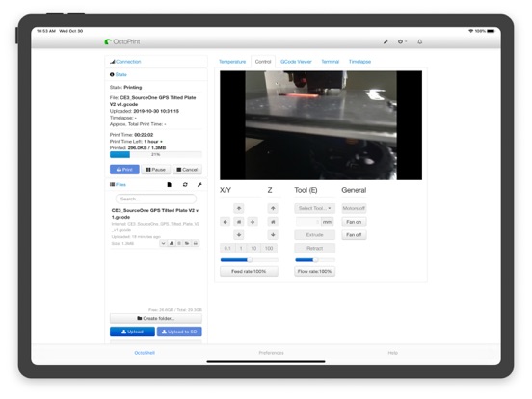Home the X/Y axes
This screenshot has width=532, height=399.
[239, 222]
